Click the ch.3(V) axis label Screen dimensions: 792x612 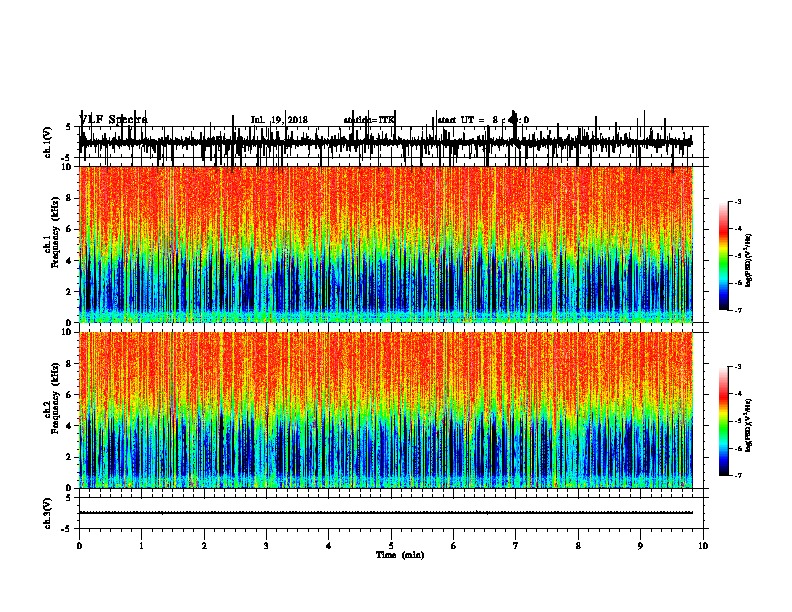(47, 513)
